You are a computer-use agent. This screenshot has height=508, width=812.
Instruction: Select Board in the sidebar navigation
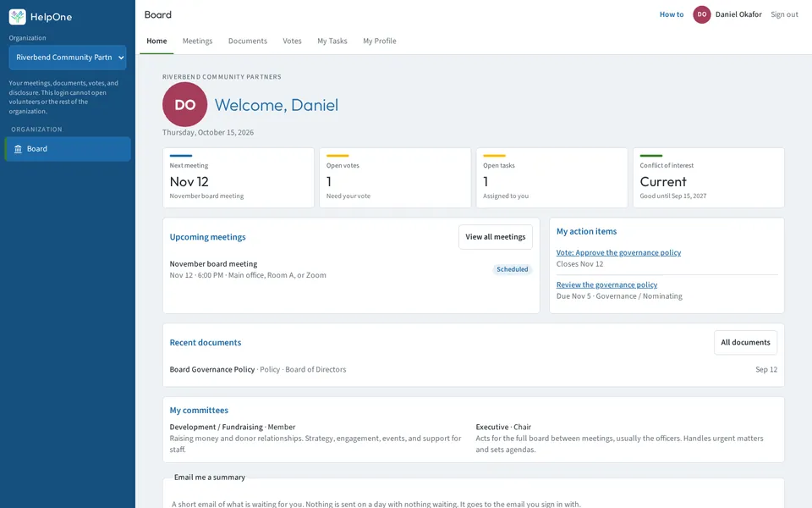[x=68, y=149]
